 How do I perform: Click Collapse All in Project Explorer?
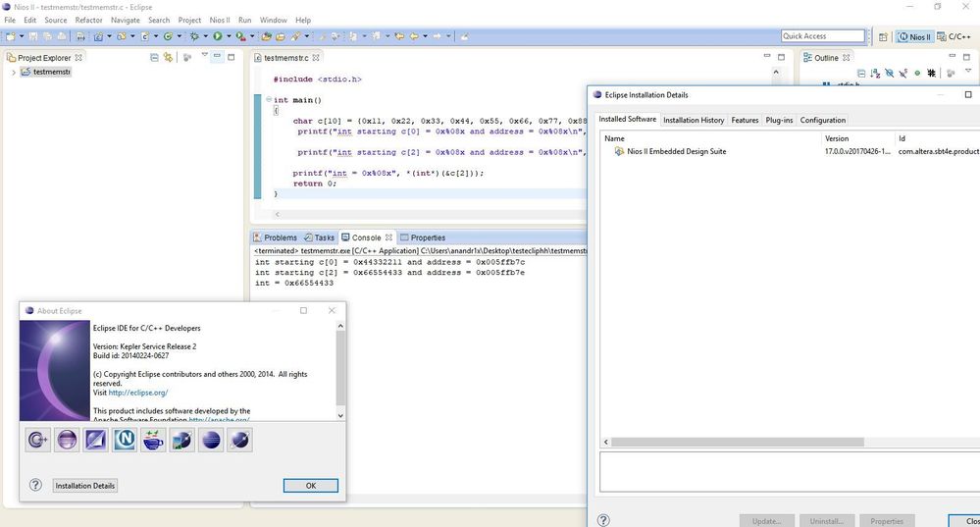tap(154, 57)
